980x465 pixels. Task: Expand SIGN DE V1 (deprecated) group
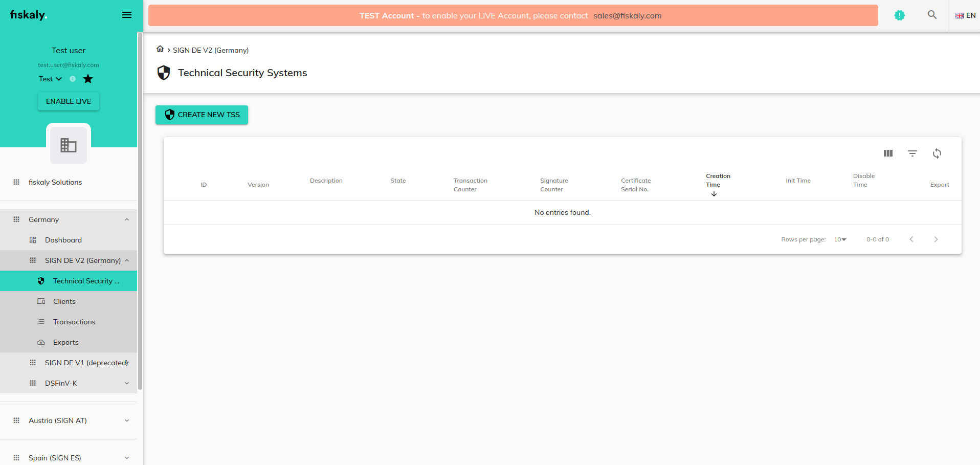69,363
